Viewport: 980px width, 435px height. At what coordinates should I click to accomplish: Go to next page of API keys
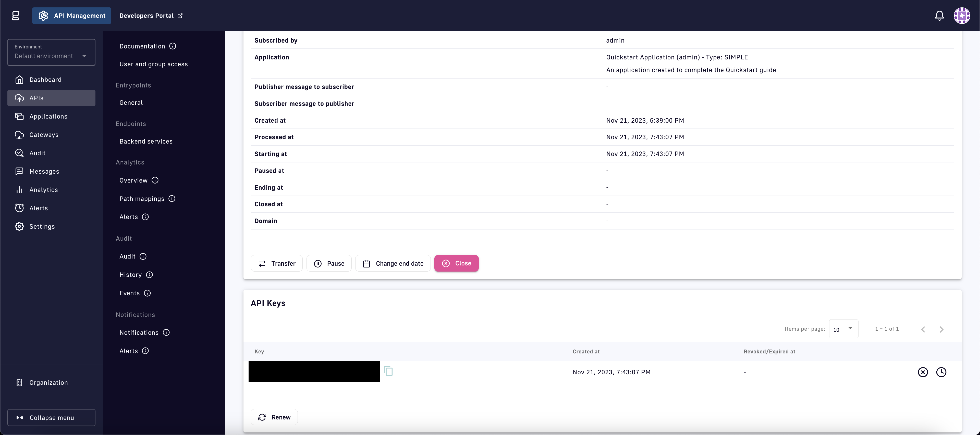click(x=941, y=330)
